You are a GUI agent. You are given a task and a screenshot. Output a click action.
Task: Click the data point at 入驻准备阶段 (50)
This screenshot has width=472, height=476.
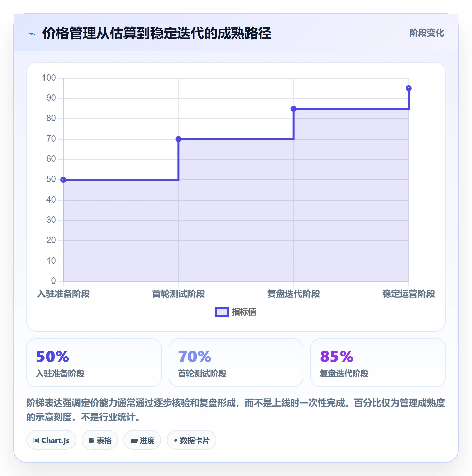pyautogui.click(x=63, y=180)
